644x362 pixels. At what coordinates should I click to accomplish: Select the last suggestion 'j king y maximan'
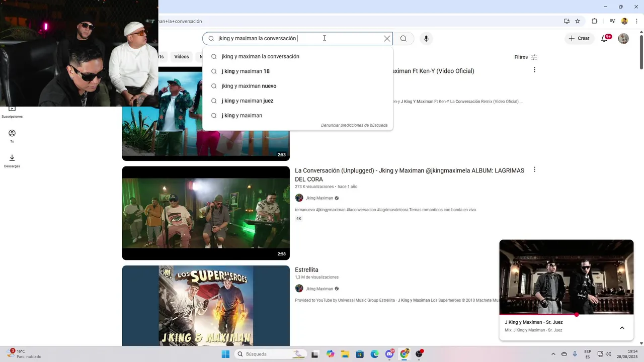point(297,116)
